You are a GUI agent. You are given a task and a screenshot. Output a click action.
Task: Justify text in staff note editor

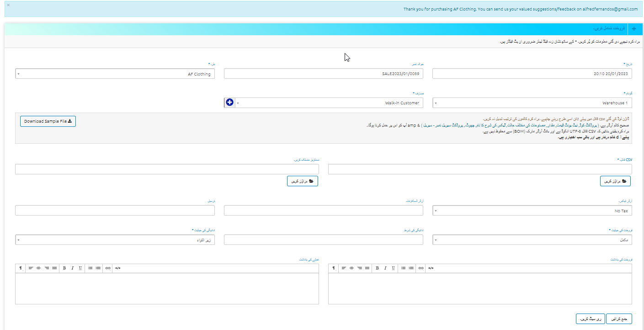54,268
